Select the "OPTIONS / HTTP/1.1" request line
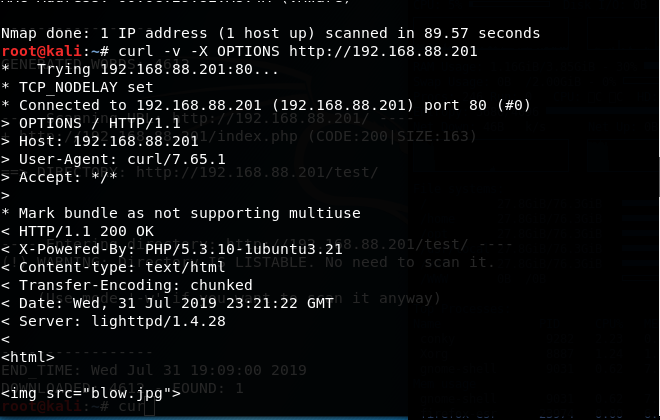 91,123
